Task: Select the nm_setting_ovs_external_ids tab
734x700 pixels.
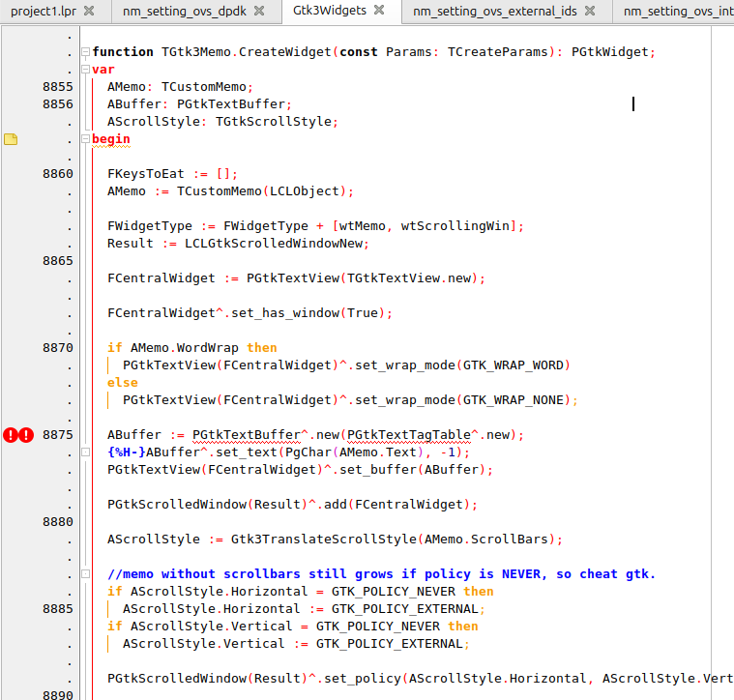Action: click(495, 12)
